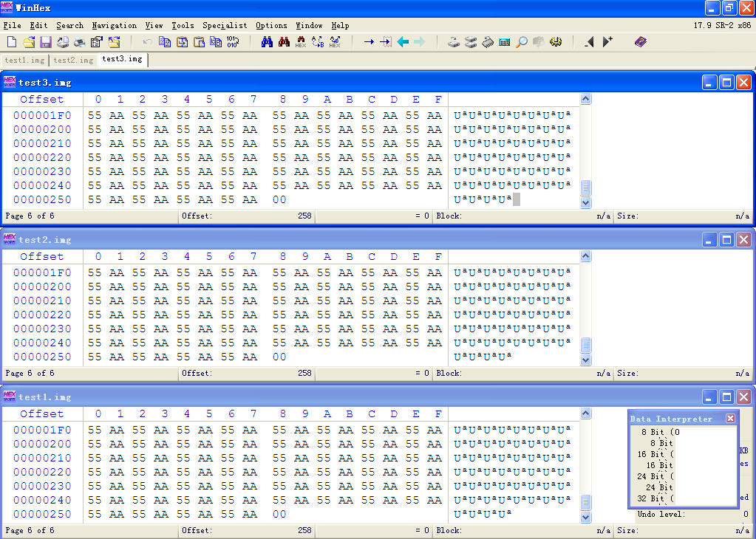Click the Open Folder icon beside Properties
This screenshot has width=756, height=539.
click(x=114, y=42)
